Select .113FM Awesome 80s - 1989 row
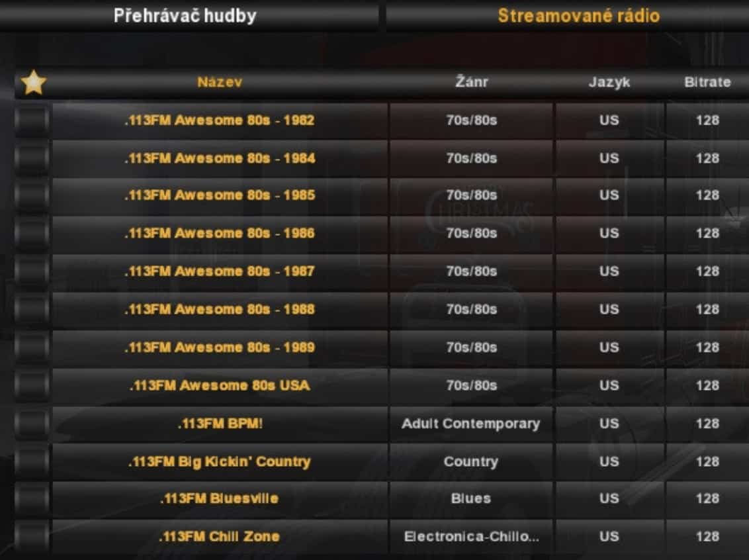The image size is (749, 560). (220, 348)
